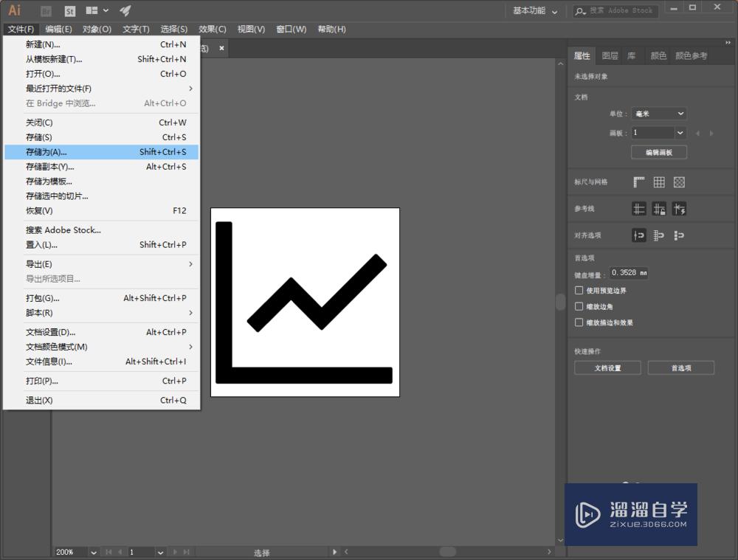Open 文档设置 via its button
Viewport: 738px width, 560px height.
[607, 367]
